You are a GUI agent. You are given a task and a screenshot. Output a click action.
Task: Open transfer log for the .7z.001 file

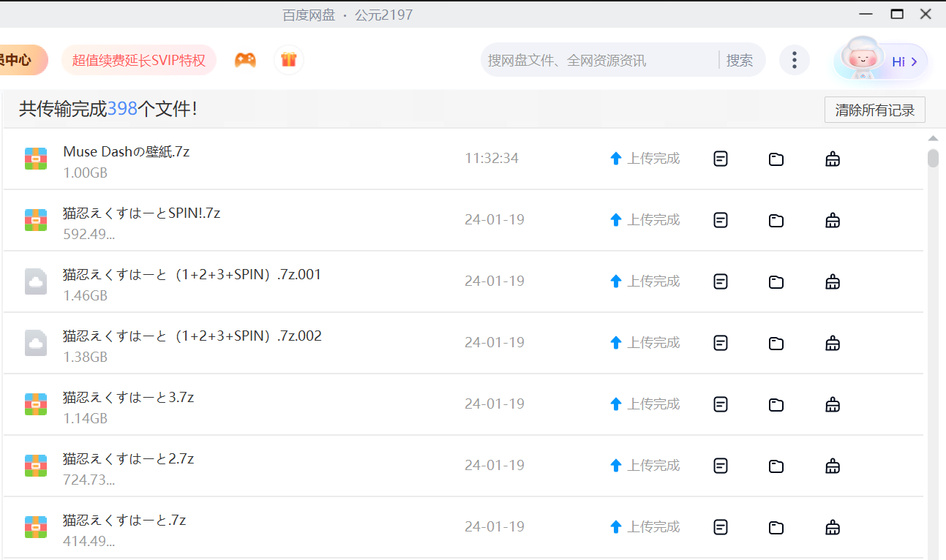click(721, 281)
